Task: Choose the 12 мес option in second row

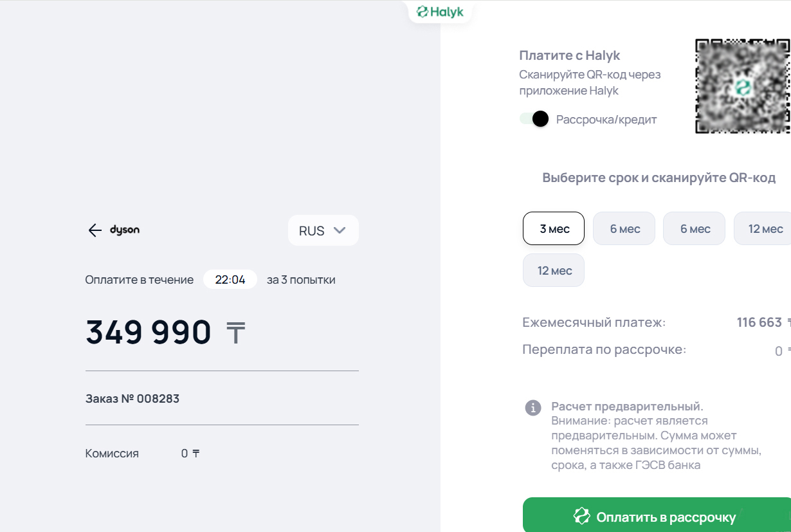Action: (x=554, y=271)
